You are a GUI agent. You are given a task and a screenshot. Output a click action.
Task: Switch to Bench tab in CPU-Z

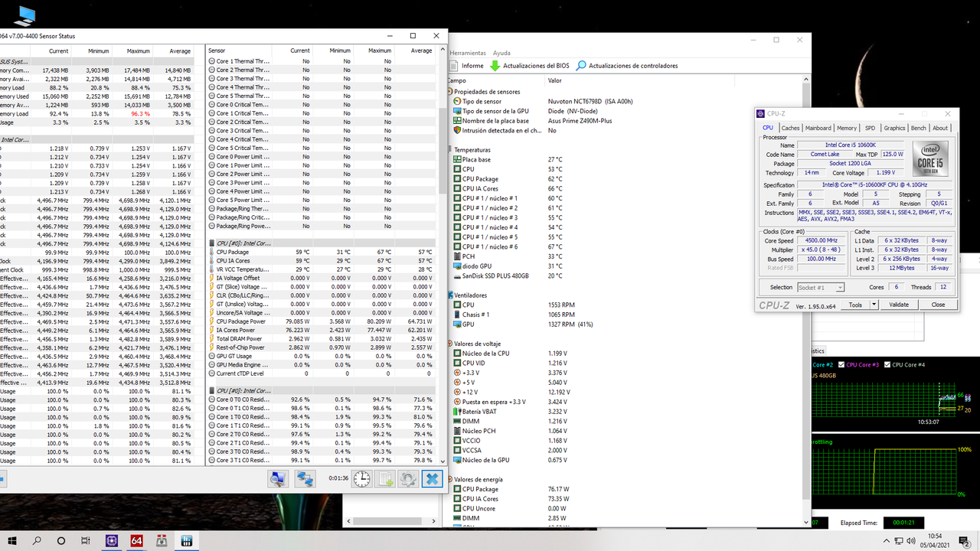coord(919,128)
